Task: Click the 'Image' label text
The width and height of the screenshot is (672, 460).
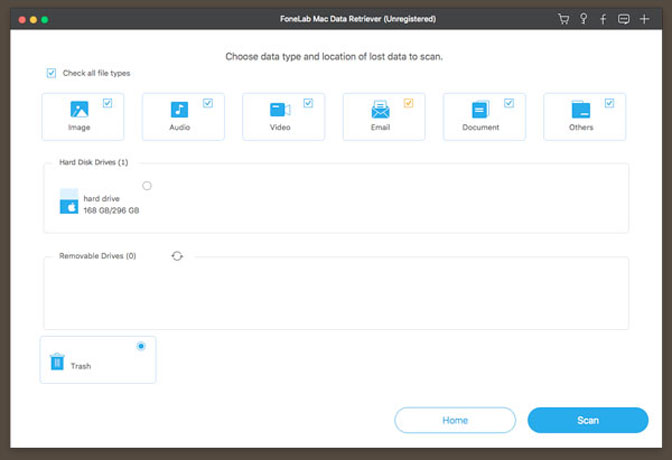Action: click(79, 127)
